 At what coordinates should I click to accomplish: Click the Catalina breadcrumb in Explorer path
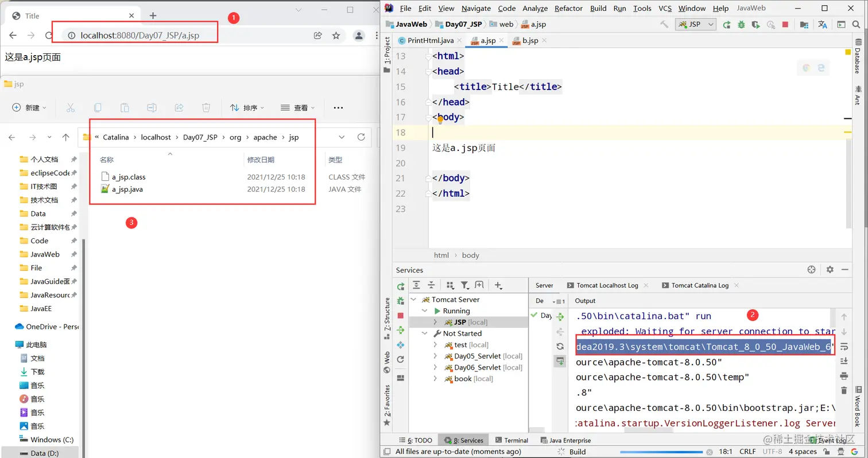point(116,137)
